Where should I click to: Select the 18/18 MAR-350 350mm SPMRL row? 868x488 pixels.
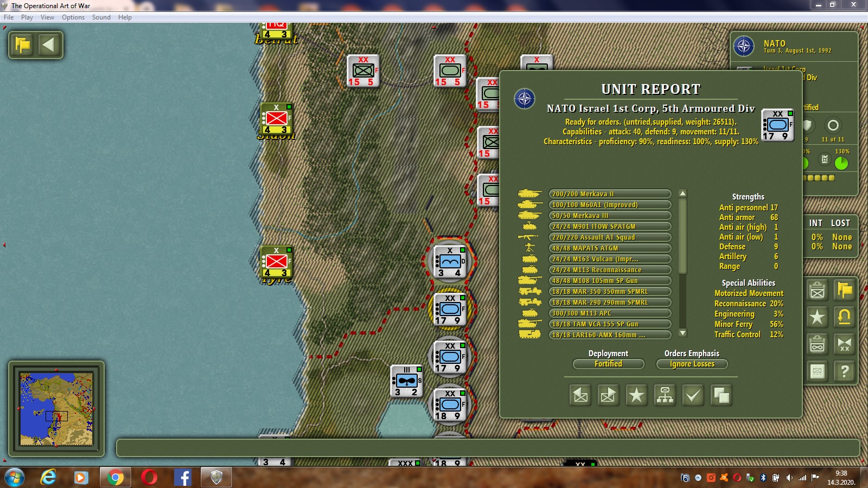pyautogui.click(x=610, y=291)
